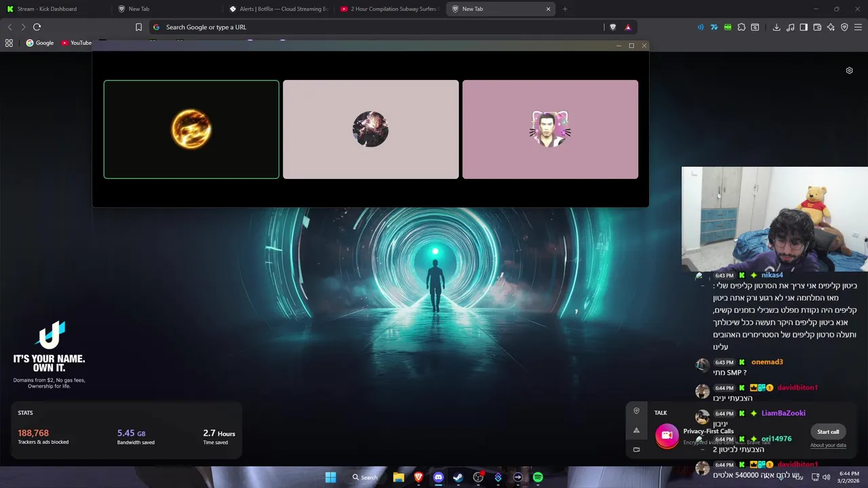The width and height of the screenshot is (868, 488).
Task: Close the active New Tab
Action: click(548, 9)
